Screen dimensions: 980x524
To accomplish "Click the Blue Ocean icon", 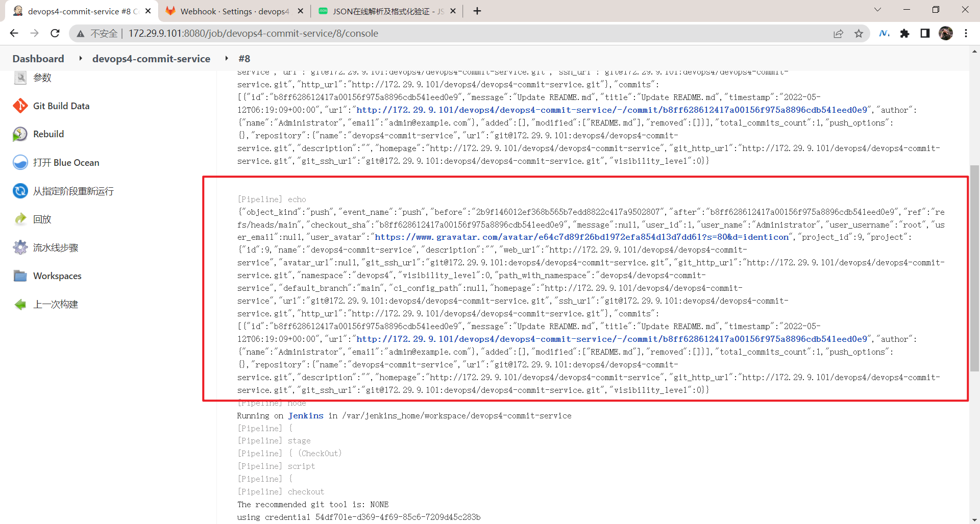I will click(x=20, y=162).
